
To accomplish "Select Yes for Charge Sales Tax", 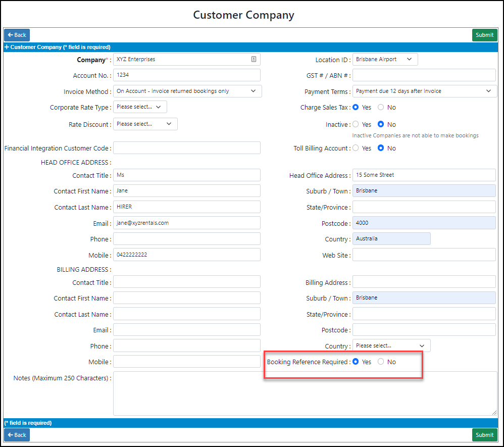I will (356, 107).
